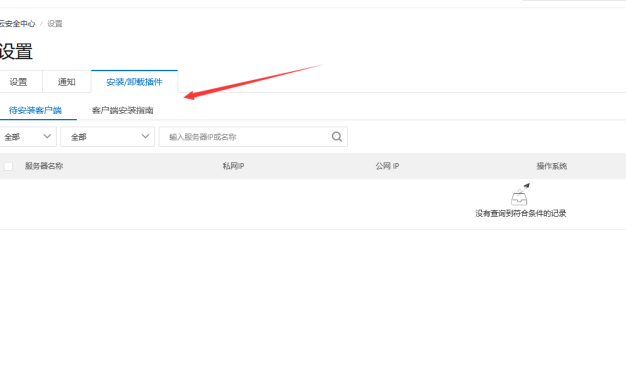The width and height of the screenshot is (626, 386).
Task: Open the 客户端安装指南 sub-tab
Action: [123, 110]
